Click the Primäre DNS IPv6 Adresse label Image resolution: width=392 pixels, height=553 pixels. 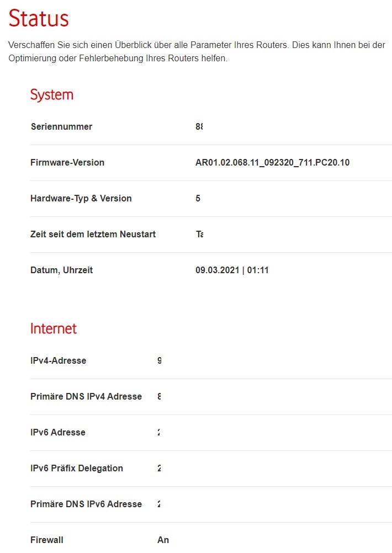[x=86, y=504]
